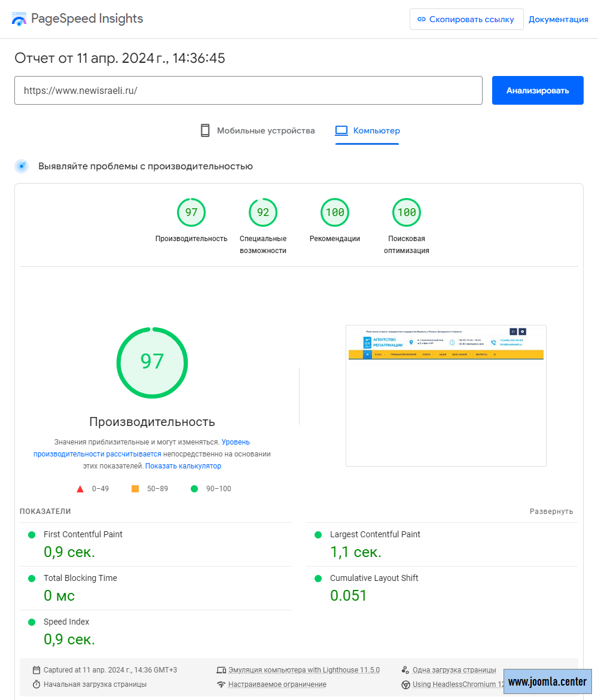The height and width of the screenshot is (700, 598).
Task: Jump to Специальные возможности score 92
Action: coord(263,212)
